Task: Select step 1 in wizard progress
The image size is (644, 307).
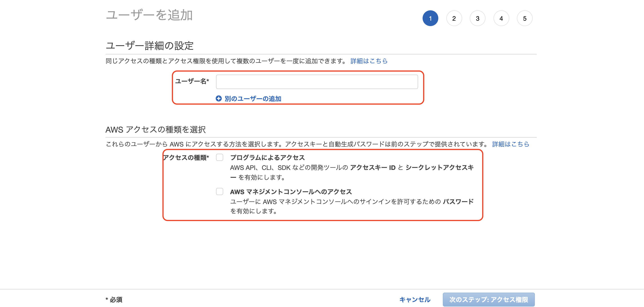Action: point(430,18)
